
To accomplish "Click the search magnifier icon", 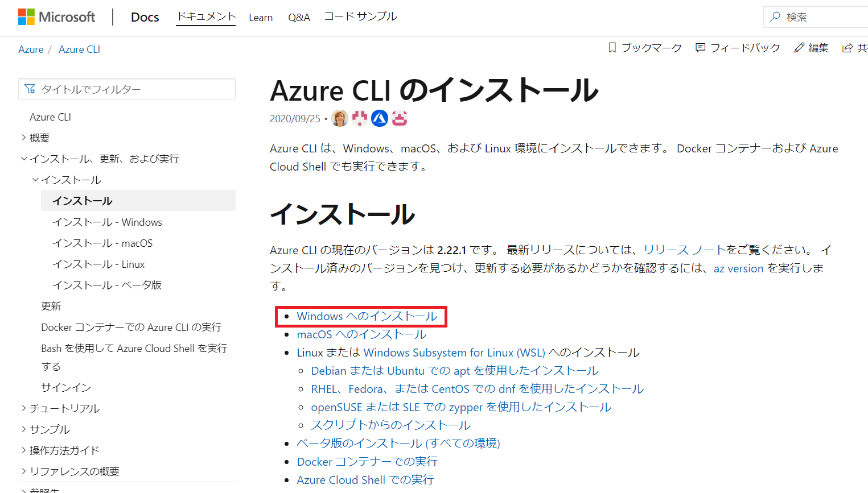I will pos(775,16).
